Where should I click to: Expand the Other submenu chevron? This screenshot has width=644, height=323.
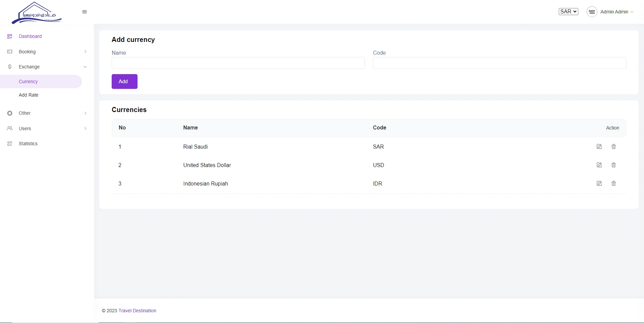(85, 113)
